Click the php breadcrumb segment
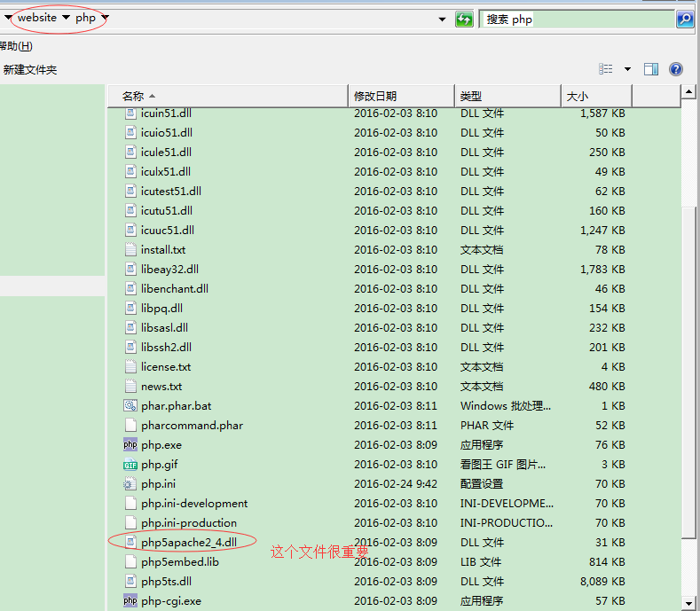The height and width of the screenshot is (611, 700). click(85, 18)
